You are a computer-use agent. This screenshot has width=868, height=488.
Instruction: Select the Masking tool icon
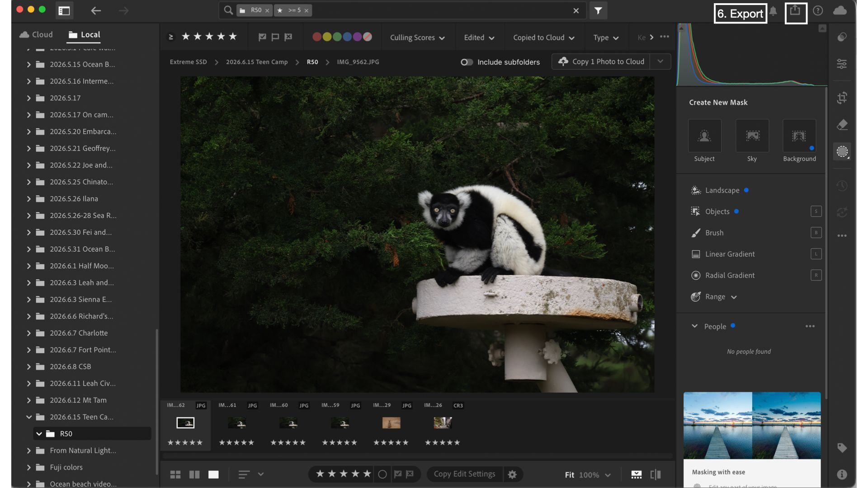pos(842,151)
